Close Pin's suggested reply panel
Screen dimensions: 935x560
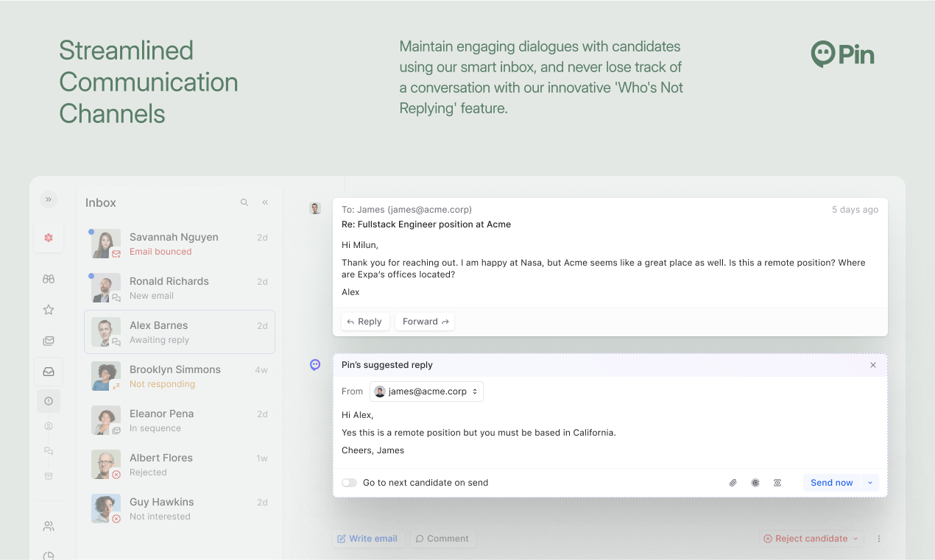point(873,365)
